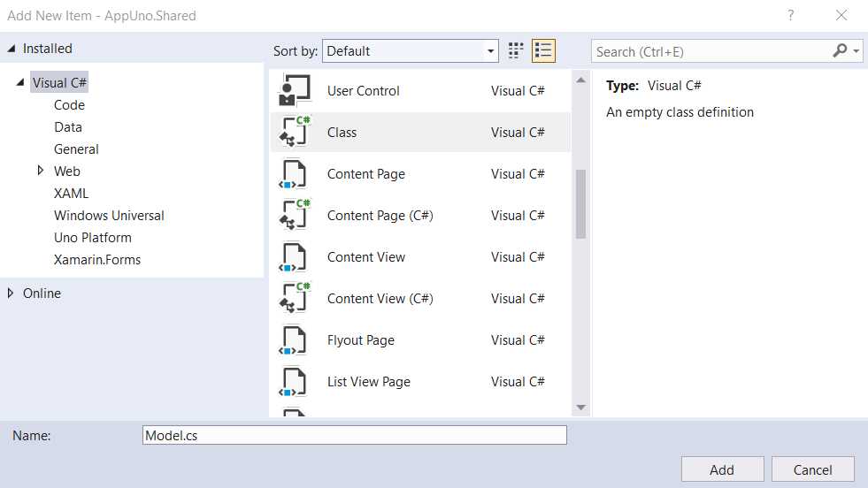The width and height of the screenshot is (868, 488).
Task: Click the List View Page icon
Action: pyautogui.click(x=294, y=381)
